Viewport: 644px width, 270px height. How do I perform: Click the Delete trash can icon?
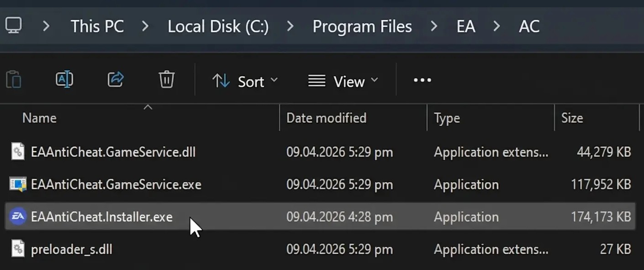pyautogui.click(x=167, y=79)
